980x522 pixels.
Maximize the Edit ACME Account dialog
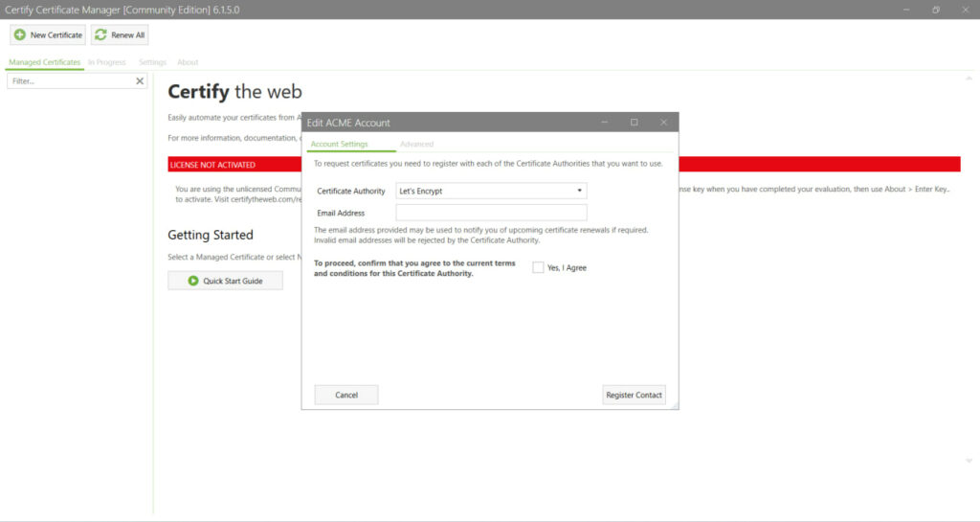(635, 123)
